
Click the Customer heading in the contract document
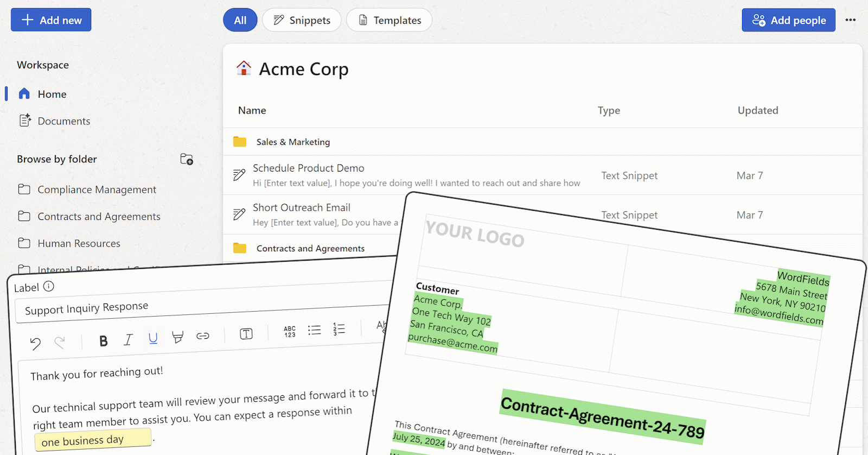[x=437, y=288]
